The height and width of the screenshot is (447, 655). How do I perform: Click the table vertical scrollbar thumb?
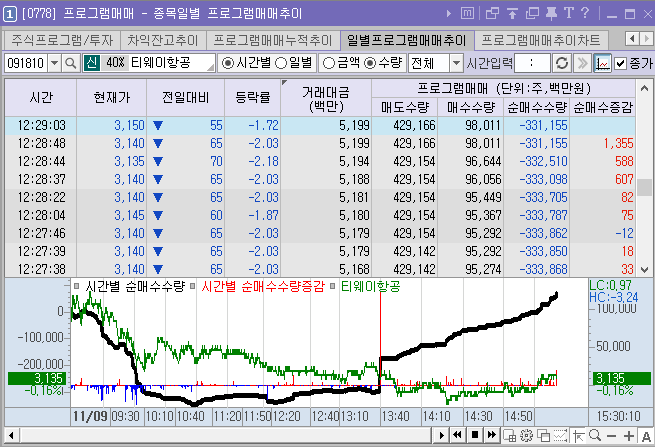pos(644,187)
